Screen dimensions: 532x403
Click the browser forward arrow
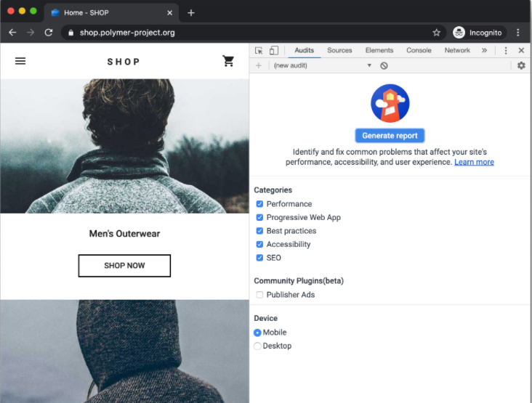(x=31, y=33)
